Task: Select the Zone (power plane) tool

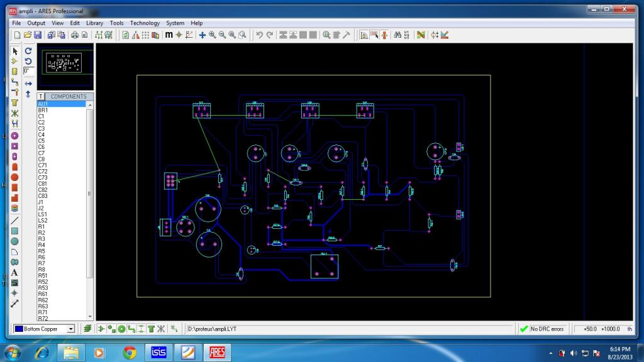Action: point(15,102)
